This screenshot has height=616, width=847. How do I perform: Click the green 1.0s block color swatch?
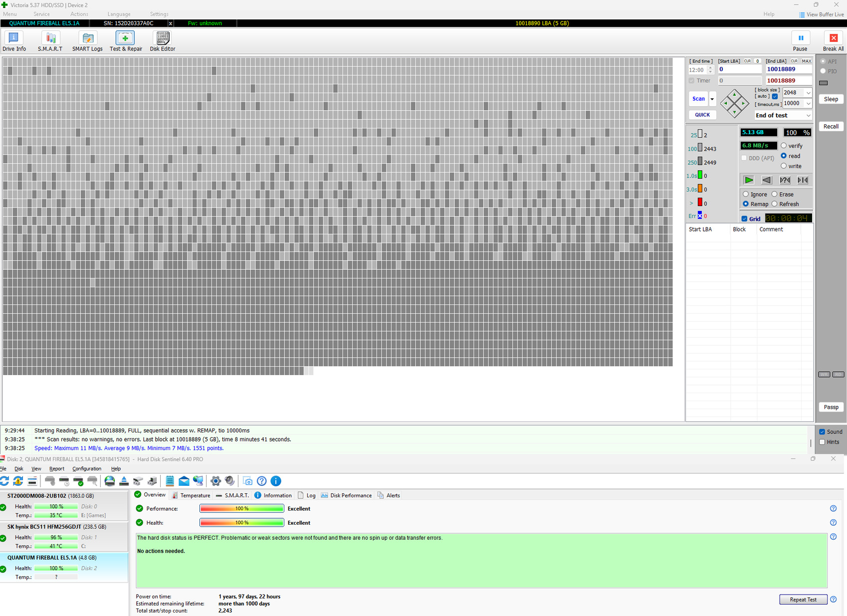click(700, 175)
